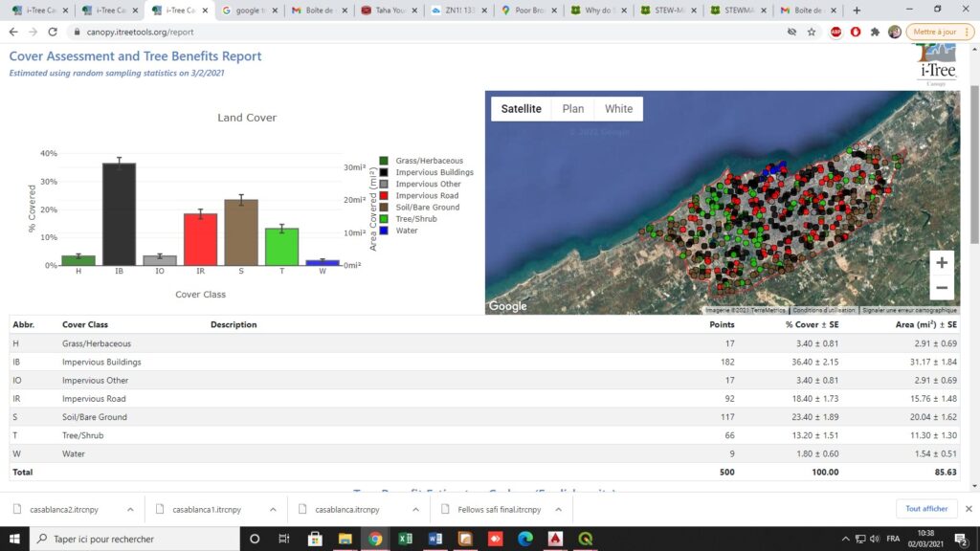This screenshot has width=980, height=551.
Task: Expand options for casablanca1.itrcnpy download
Action: pos(273,509)
